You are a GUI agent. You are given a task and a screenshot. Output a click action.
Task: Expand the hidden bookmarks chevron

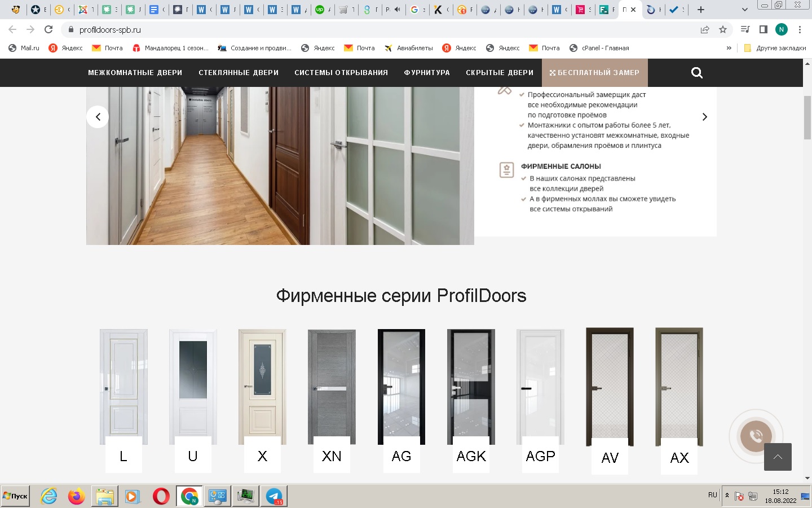click(729, 48)
